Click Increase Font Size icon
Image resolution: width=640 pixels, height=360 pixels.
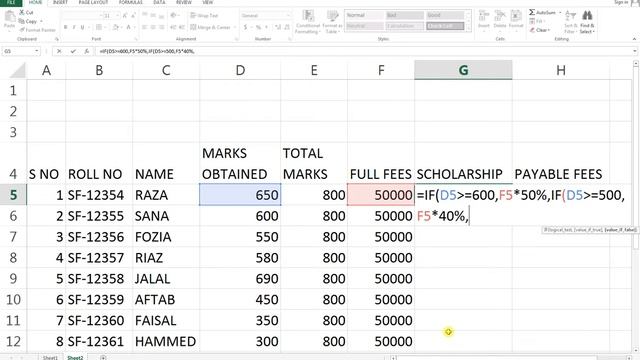tap(125, 16)
